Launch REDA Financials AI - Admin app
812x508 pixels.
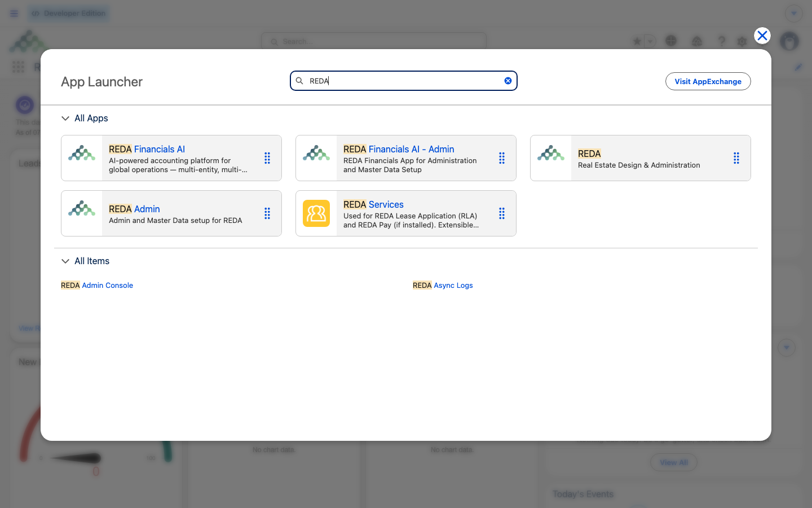pyautogui.click(x=399, y=149)
